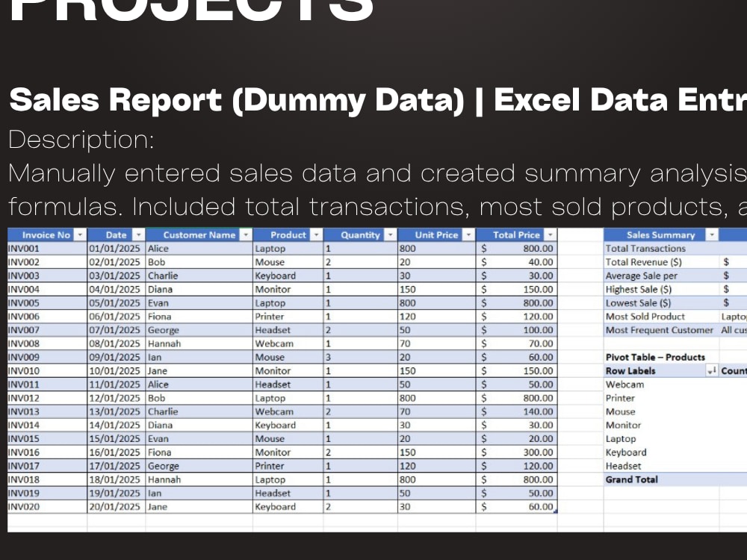Select total price 300.00 cell
Image resolution: width=747 pixels, height=560 pixels.
point(516,452)
